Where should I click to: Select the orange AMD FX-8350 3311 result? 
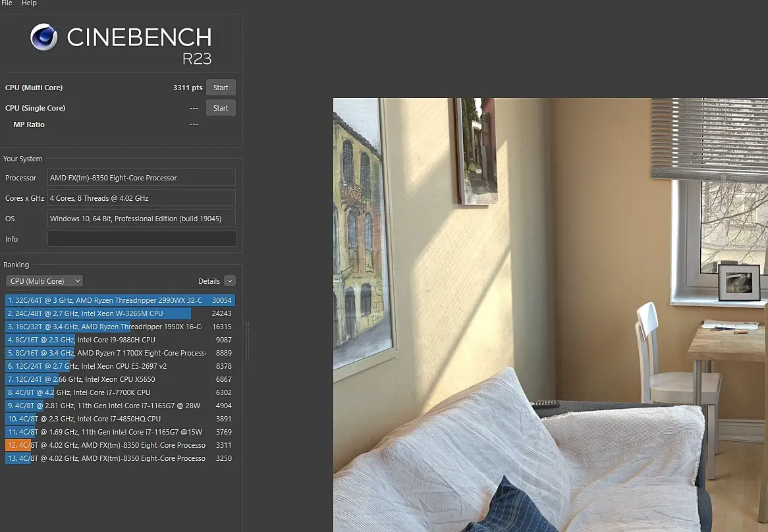120,445
